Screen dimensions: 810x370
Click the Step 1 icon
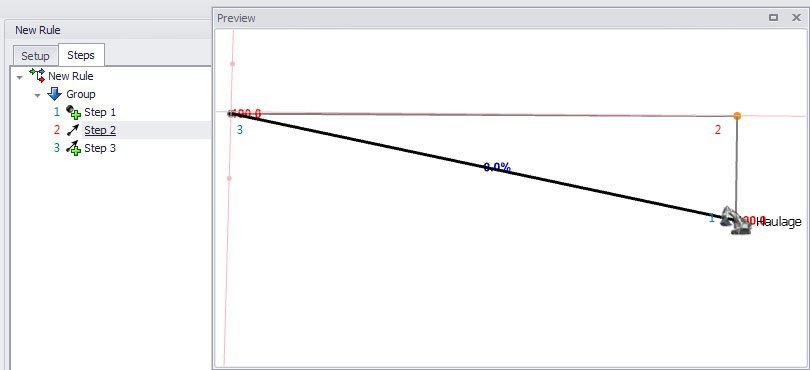tap(73, 112)
